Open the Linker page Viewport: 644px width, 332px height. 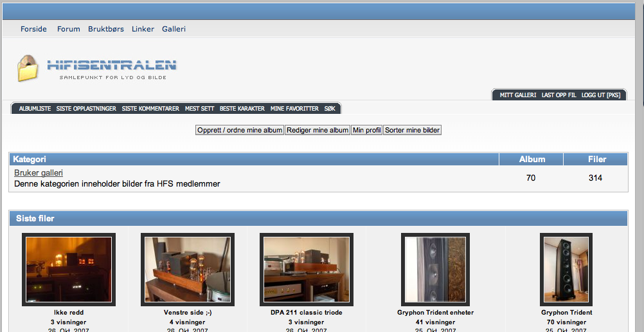coord(143,29)
